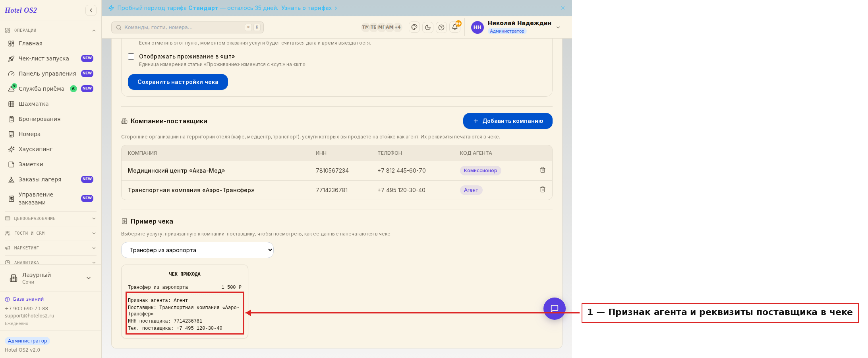Open notifications bell icon

coord(455,27)
